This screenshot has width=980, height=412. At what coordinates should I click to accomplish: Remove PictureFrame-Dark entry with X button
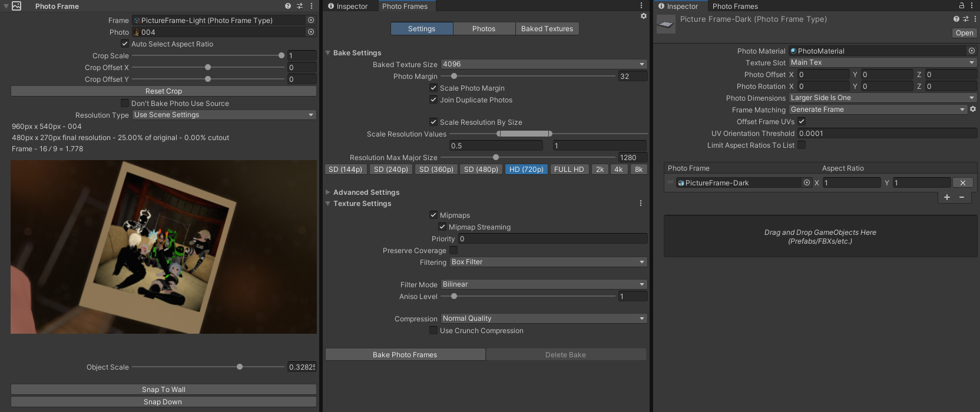click(x=963, y=182)
